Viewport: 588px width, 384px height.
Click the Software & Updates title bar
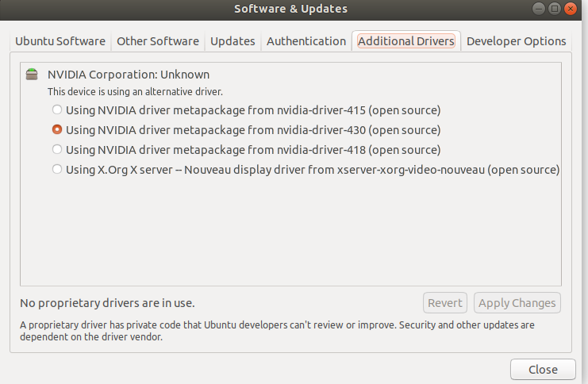pos(290,9)
